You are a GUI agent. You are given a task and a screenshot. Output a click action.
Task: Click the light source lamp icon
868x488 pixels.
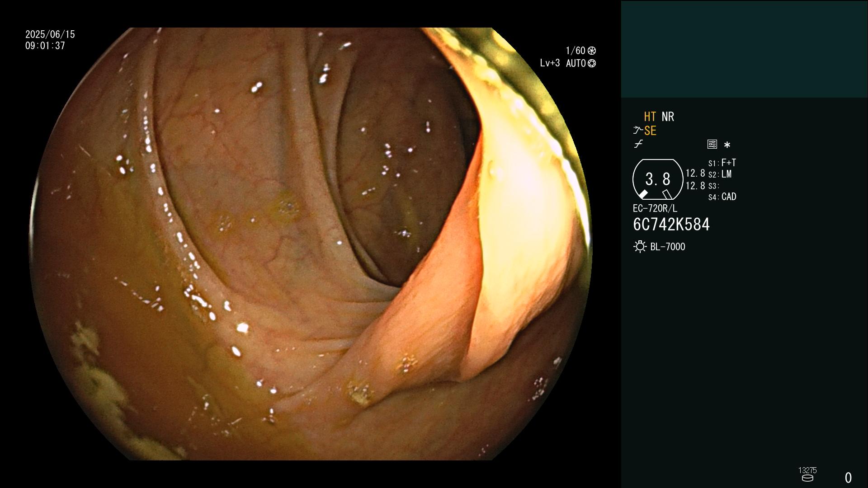point(640,247)
